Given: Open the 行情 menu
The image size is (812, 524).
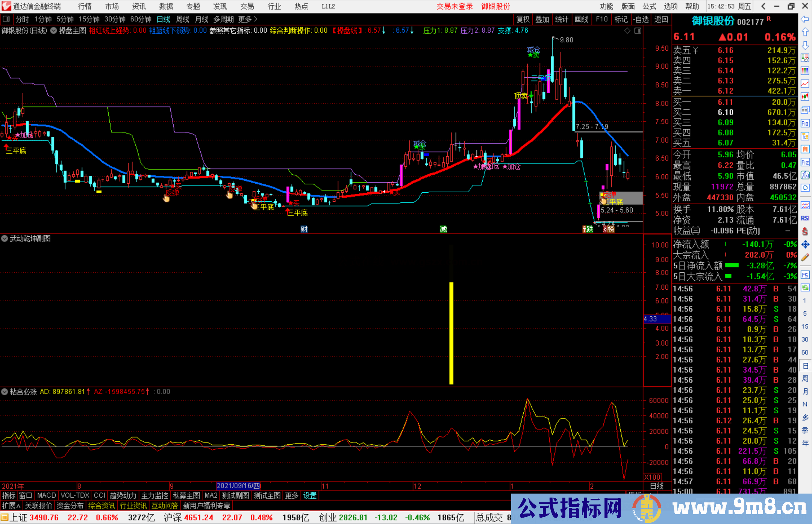Looking at the screenshot, I should pyautogui.click(x=85, y=6).
